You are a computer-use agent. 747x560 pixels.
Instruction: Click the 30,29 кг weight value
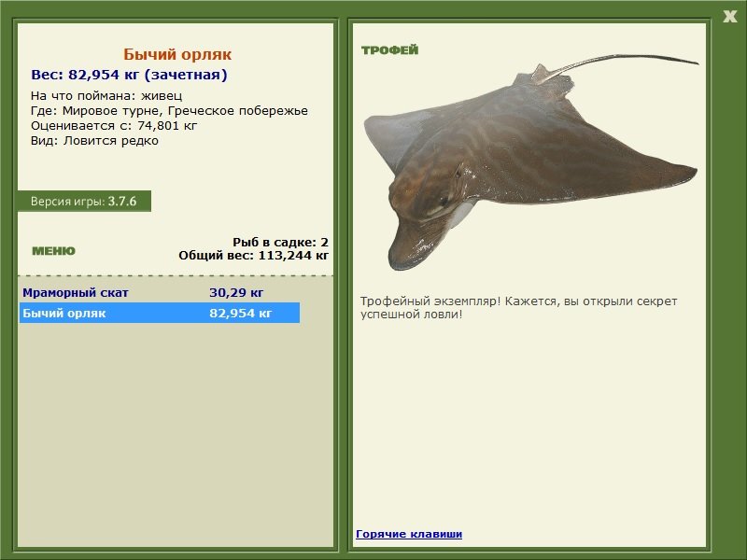click(x=236, y=292)
